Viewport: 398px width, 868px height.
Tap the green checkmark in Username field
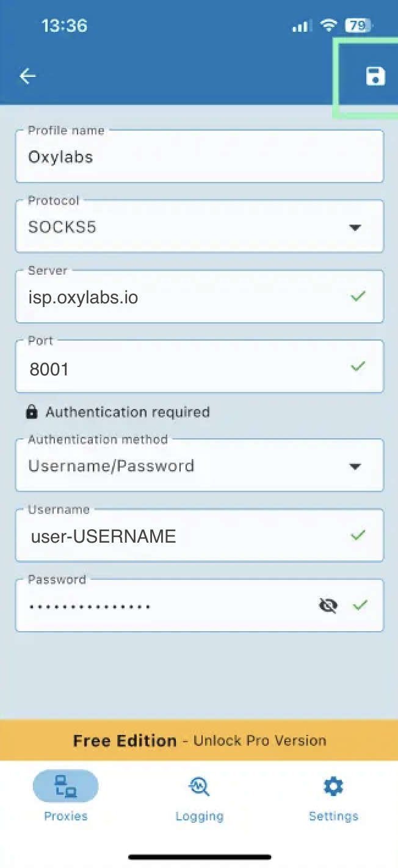click(x=358, y=535)
